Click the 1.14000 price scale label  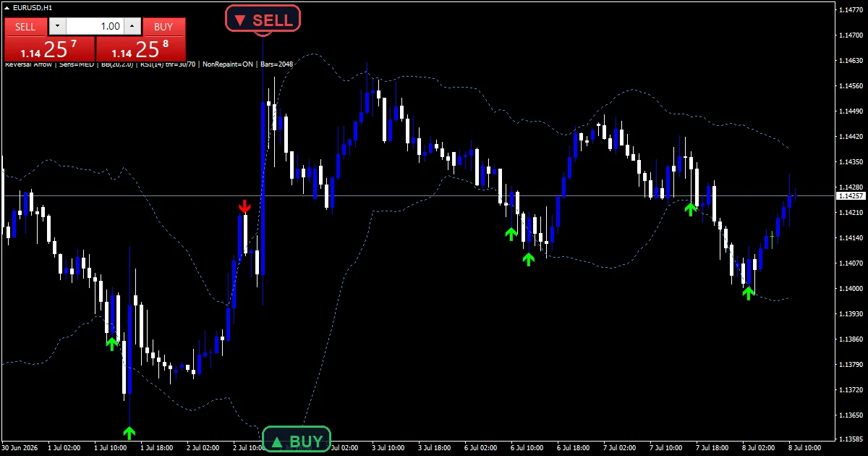[x=851, y=288]
